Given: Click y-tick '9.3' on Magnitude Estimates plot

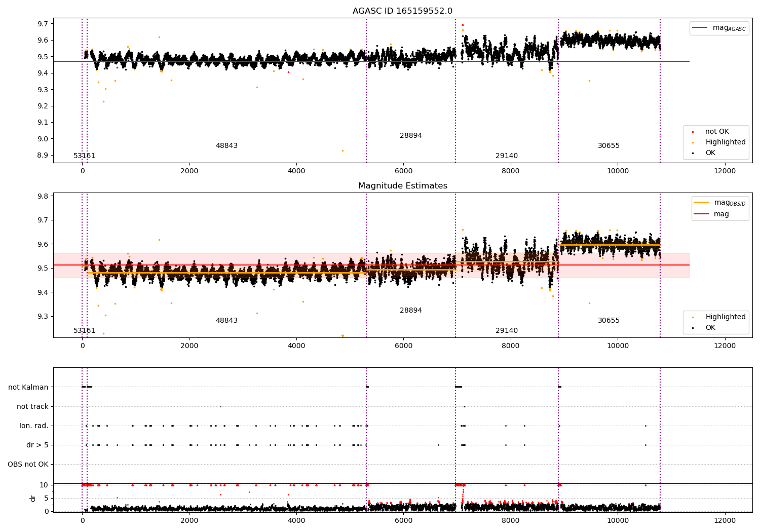Looking at the screenshot, I should [43, 317].
